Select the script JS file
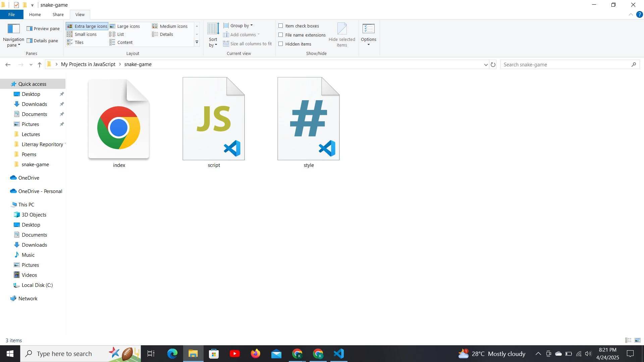Screen dimensions: 644x362 pos(214,123)
